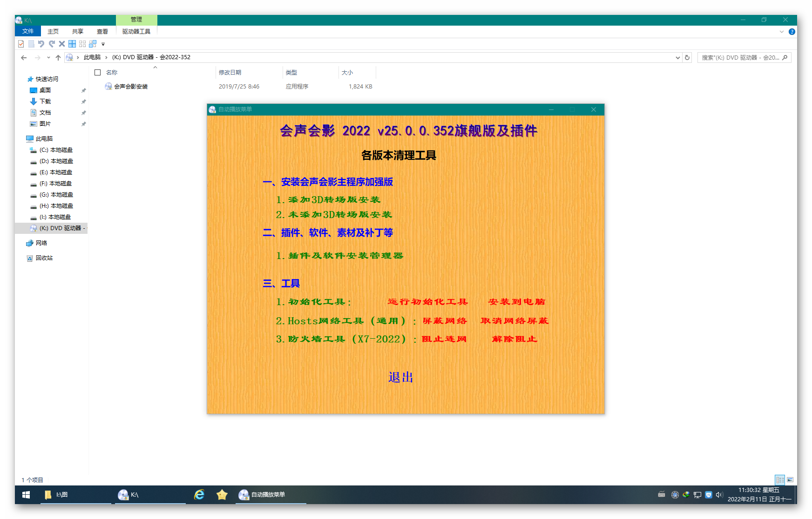Open recent locations dropdown next to Forward arrow
This screenshot has height=519, width=812.
click(48, 57)
